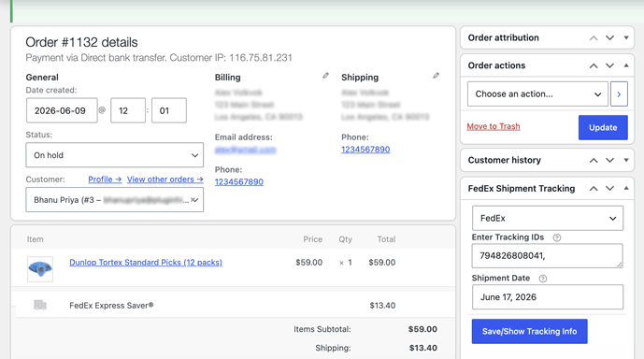Screen dimensions: 644x359
Task: Focus the hour field showing 12
Action: pyautogui.click(x=128, y=110)
